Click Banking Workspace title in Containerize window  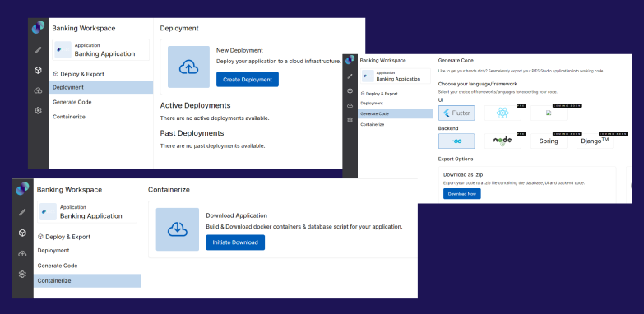point(69,190)
